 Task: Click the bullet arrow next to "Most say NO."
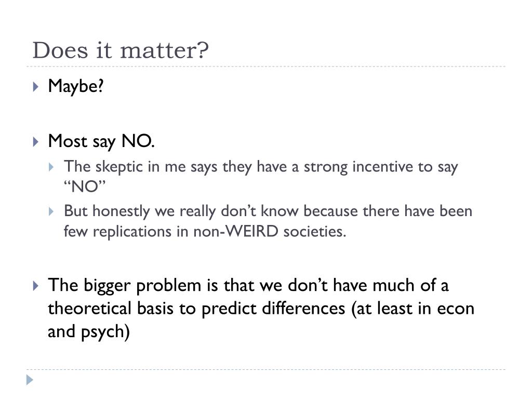tap(36, 142)
